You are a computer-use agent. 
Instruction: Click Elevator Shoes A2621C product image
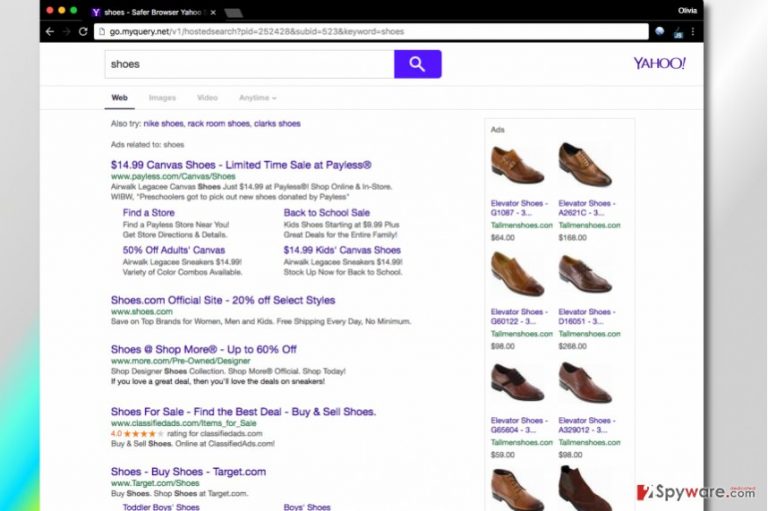585,165
